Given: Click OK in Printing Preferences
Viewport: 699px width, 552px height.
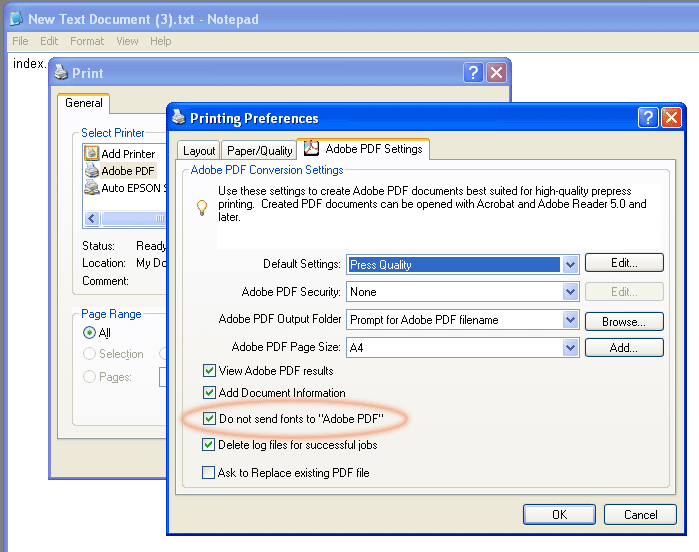Looking at the screenshot, I should point(559,515).
